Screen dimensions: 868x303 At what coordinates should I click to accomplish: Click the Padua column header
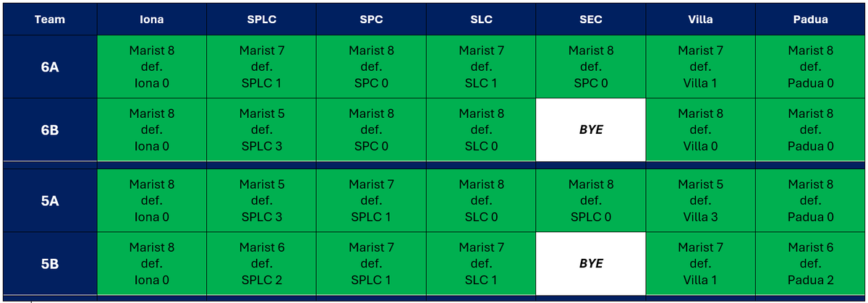(810, 20)
